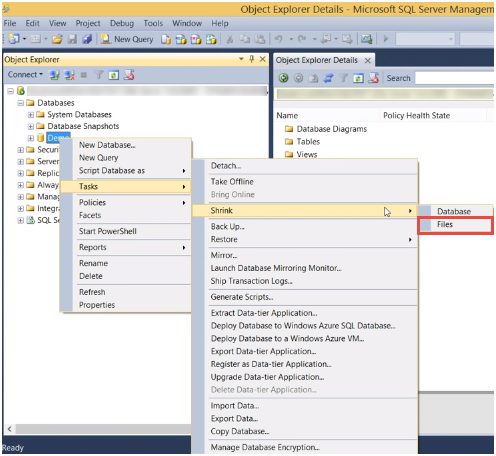Viewport: 496px width, 456px height.
Task: Open the View menu
Action: pyautogui.click(x=57, y=23)
